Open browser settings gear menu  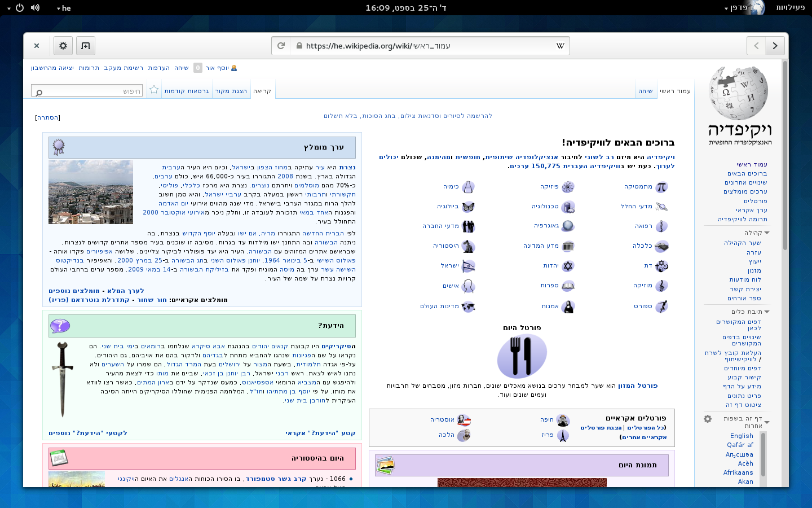(x=63, y=46)
